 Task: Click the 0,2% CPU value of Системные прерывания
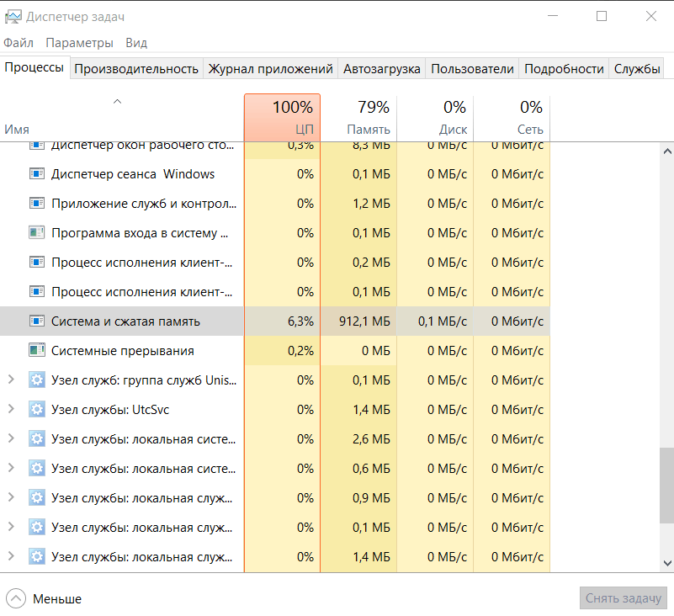coord(300,351)
